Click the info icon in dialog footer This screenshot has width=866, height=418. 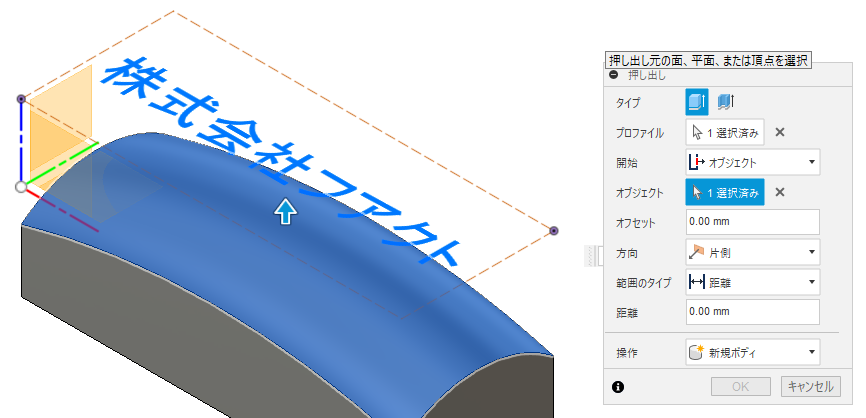coord(618,387)
